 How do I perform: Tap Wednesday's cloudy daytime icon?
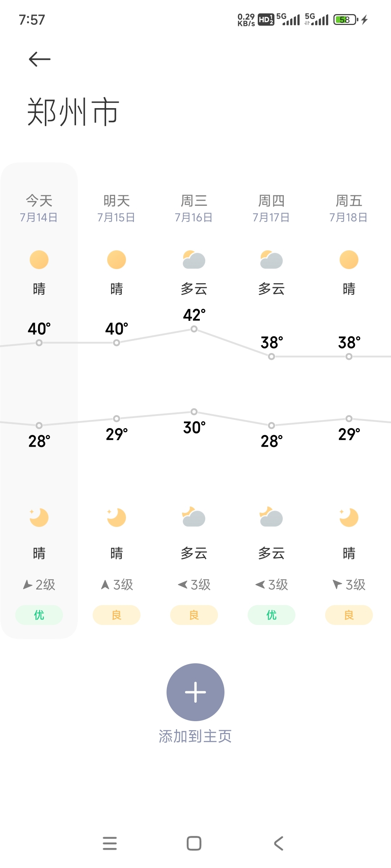[194, 260]
